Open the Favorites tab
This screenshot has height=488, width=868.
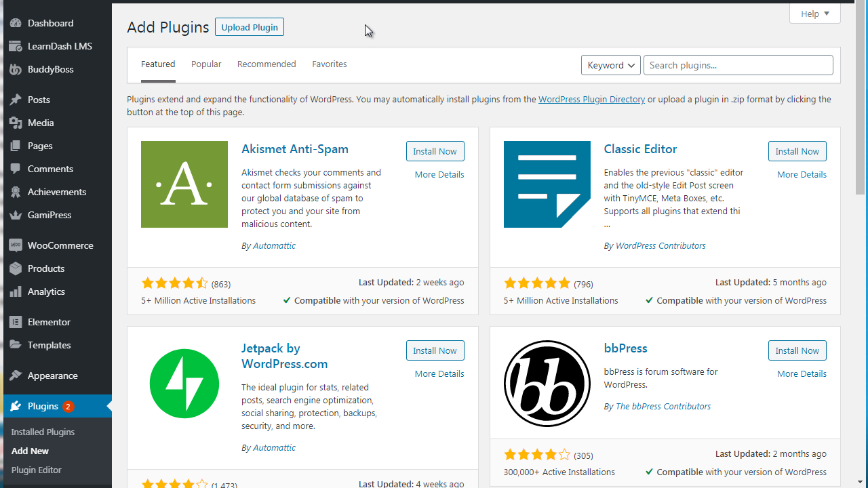pos(330,64)
